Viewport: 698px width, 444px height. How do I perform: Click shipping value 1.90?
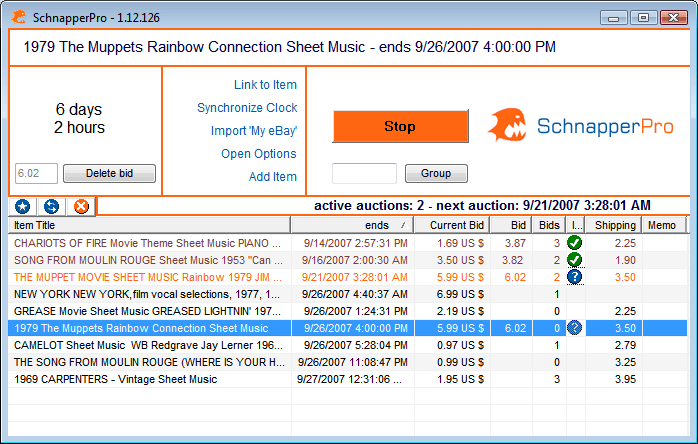point(625,260)
